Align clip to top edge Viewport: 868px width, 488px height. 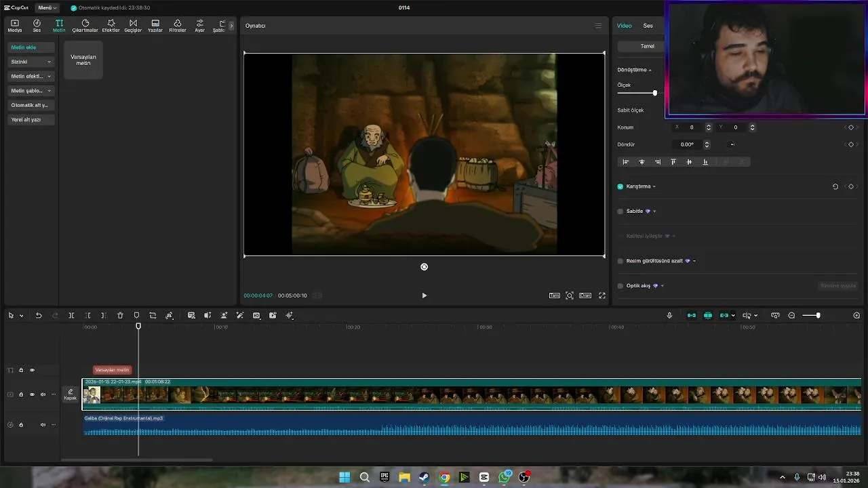point(673,162)
